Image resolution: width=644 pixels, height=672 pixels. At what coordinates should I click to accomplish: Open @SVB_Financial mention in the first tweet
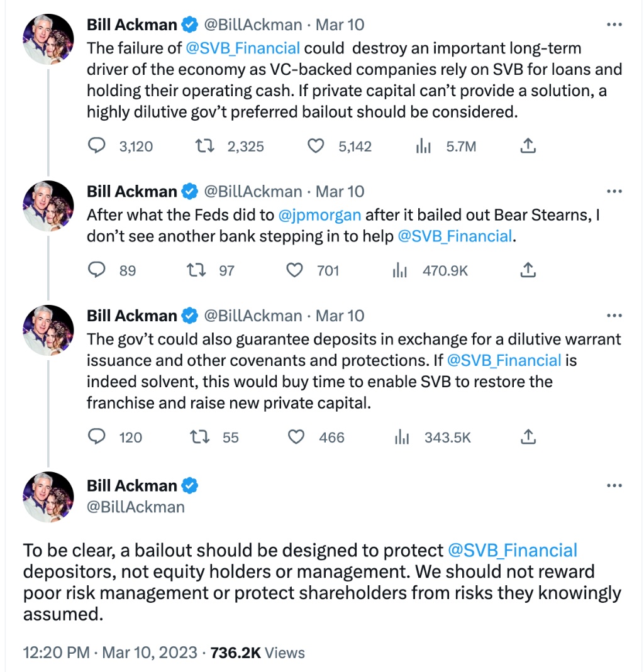click(x=243, y=48)
